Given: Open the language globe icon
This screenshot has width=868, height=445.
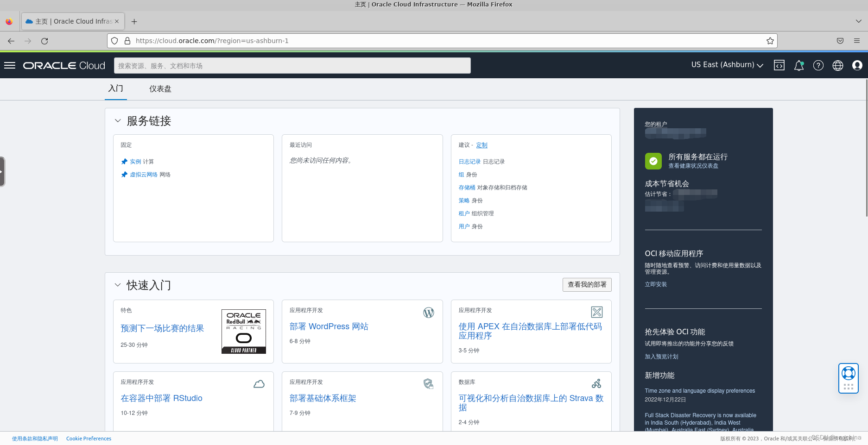Looking at the screenshot, I should (x=838, y=65).
